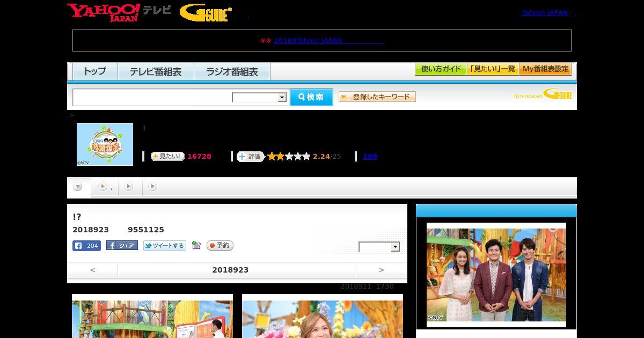Open the 登録したキーワード dropdown
The image size is (644, 338).
pos(377,97)
